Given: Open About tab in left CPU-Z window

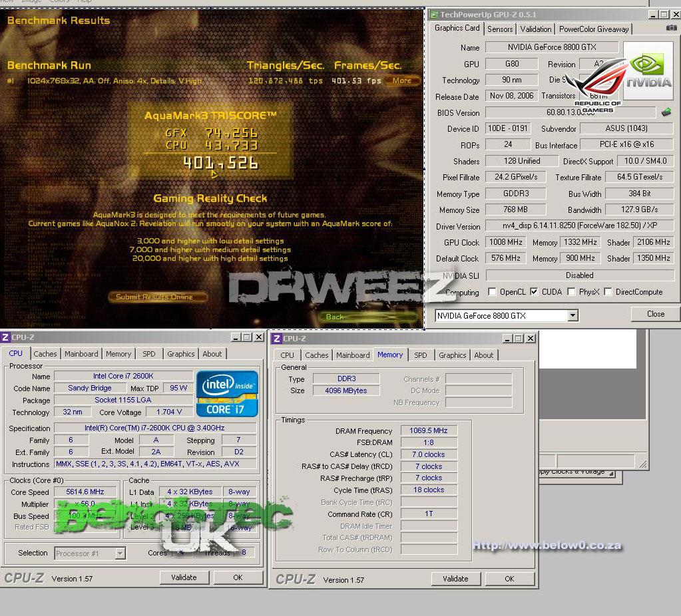Looking at the screenshot, I should pos(212,354).
